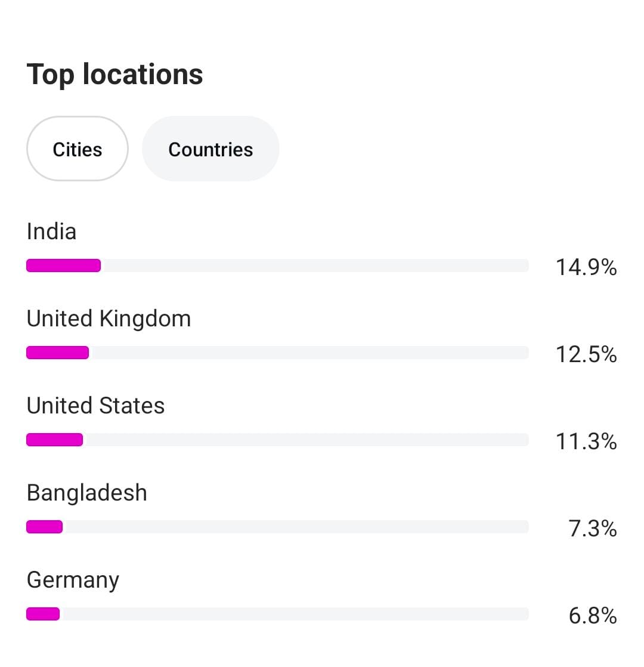The height and width of the screenshot is (667, 644).
Task: Click the 6.8% percentage value
Action: (x=593, y=616)
